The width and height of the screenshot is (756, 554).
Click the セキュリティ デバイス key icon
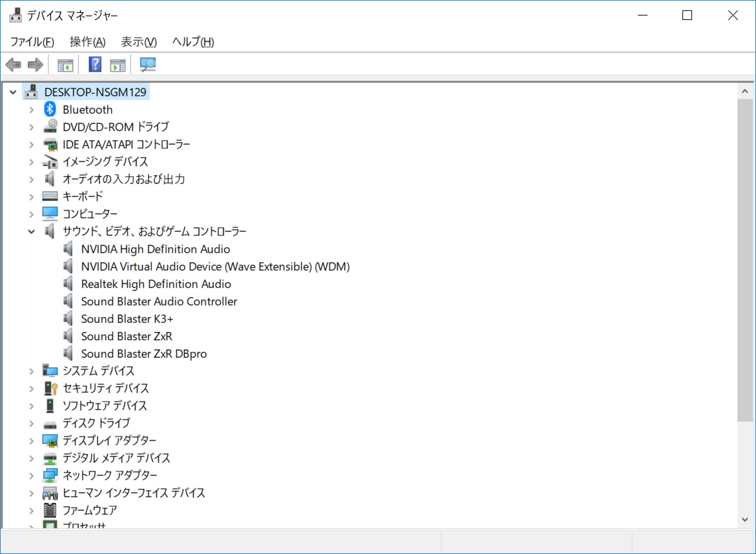pos(50,387)
